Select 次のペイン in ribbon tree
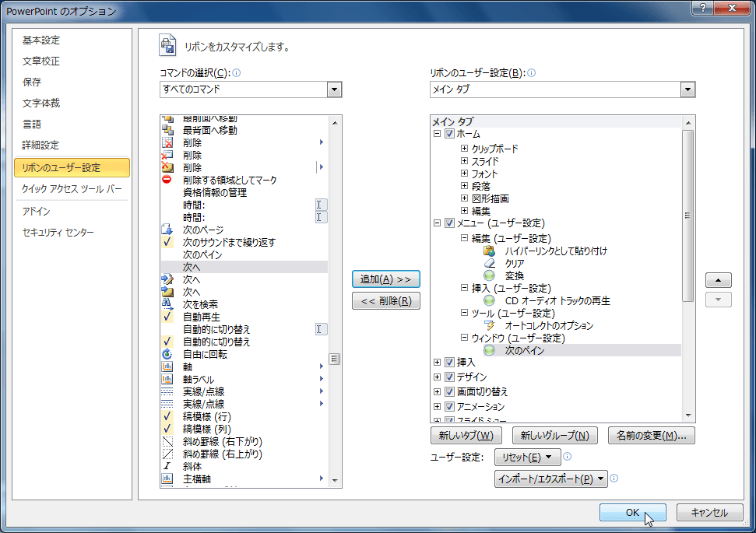This screenshot has height=533, width=756. click(525, 351)
